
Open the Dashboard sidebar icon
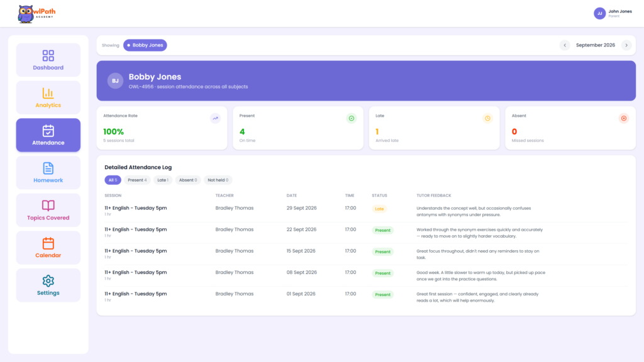point(48,55)
